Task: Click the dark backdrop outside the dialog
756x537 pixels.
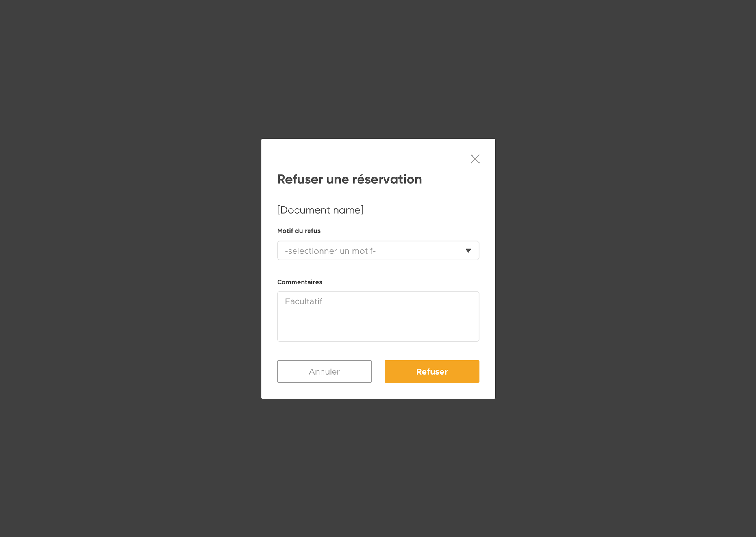Action: 130,268
